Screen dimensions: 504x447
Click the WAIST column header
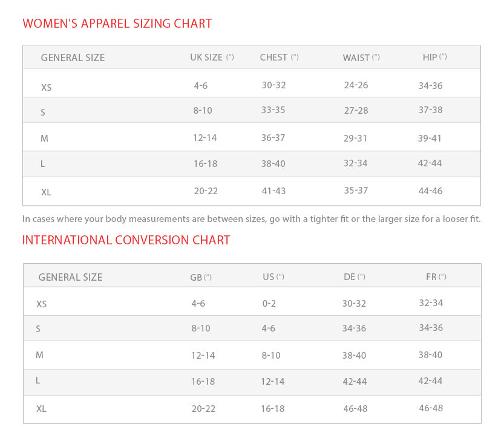(361, 58)
